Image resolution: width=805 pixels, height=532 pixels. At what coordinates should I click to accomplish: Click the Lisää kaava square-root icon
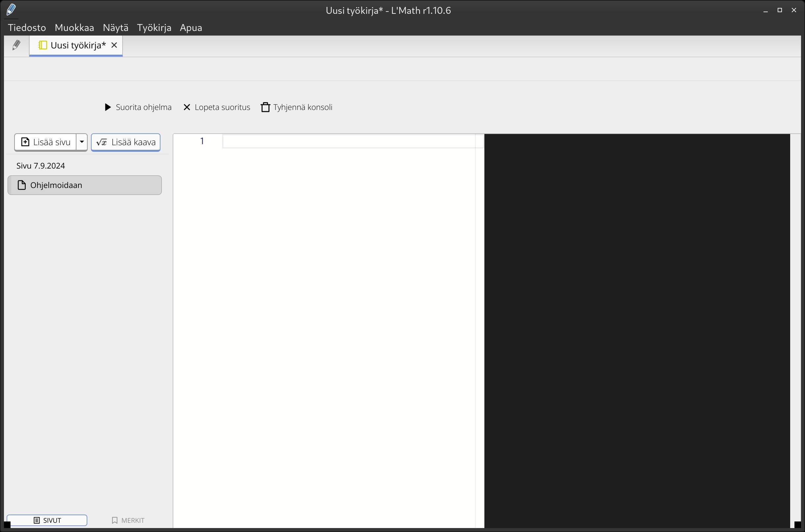click(101, 142)
